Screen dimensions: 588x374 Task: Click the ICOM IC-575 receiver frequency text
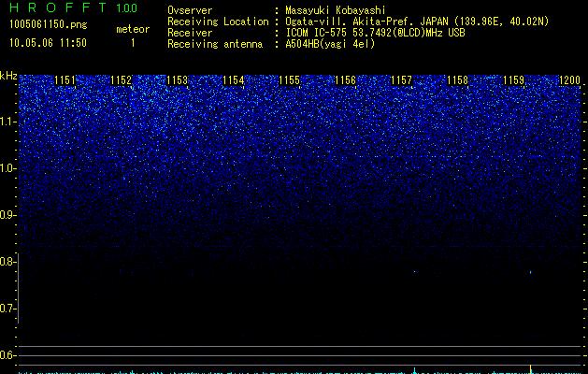pyautogui.click(x=375, y=33)
